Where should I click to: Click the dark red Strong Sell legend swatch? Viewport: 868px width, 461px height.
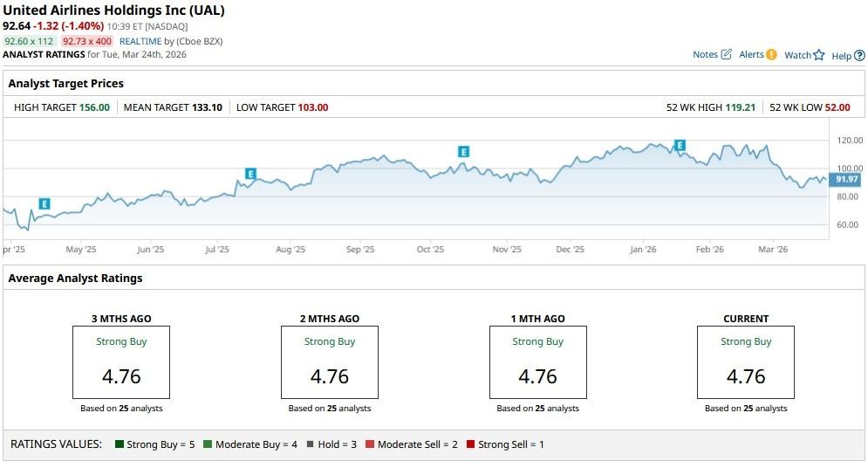coord(470,444)
